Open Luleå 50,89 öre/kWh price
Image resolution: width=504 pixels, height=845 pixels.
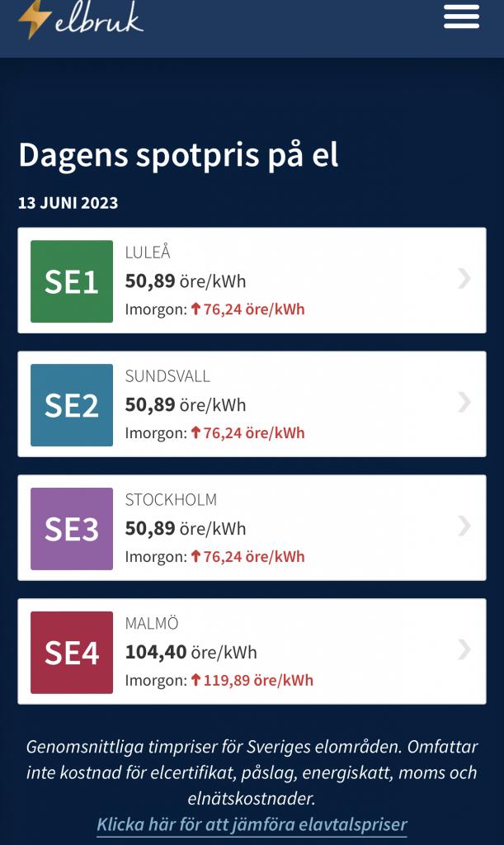pos(186,281)
